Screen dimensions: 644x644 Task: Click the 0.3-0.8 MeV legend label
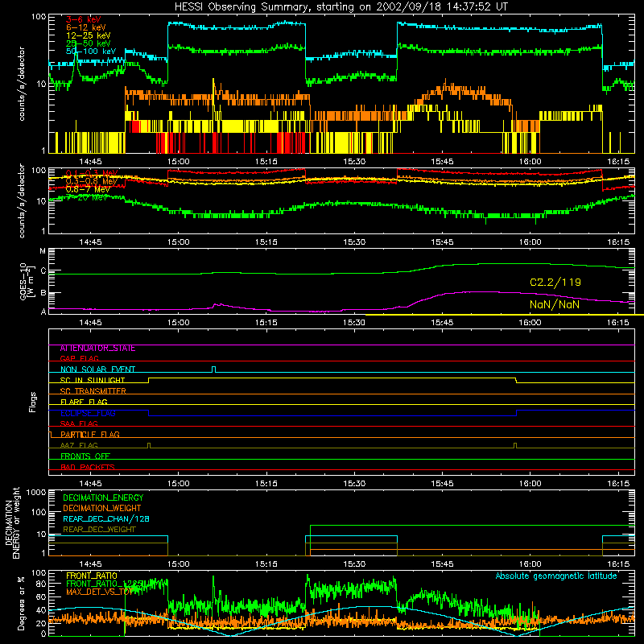(x=92, y=181)
